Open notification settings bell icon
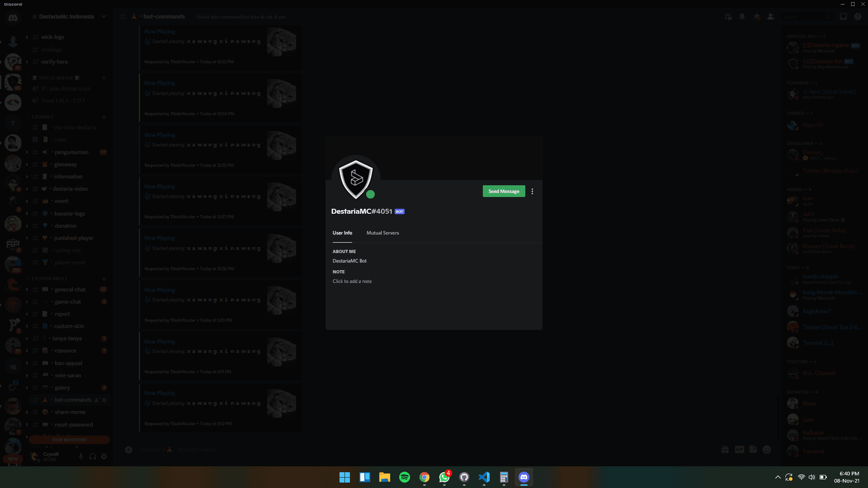 pyautogui.click(x=742, y=17)
